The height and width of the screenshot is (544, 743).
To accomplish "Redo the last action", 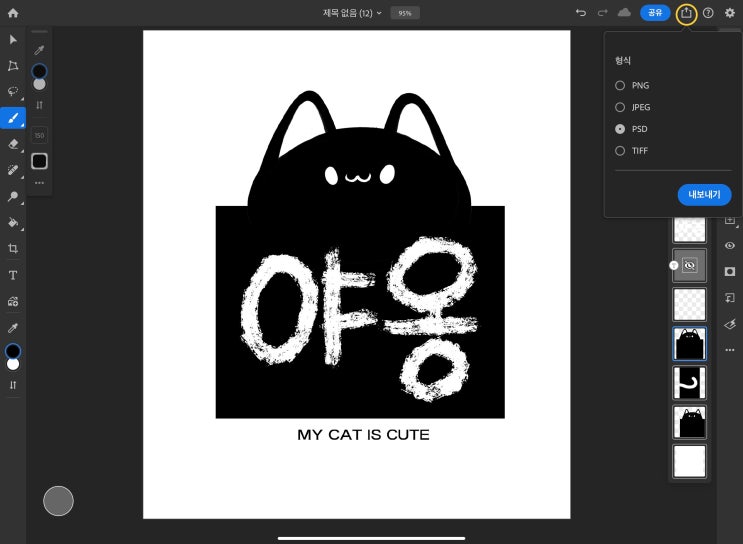I will coord(602,13).
